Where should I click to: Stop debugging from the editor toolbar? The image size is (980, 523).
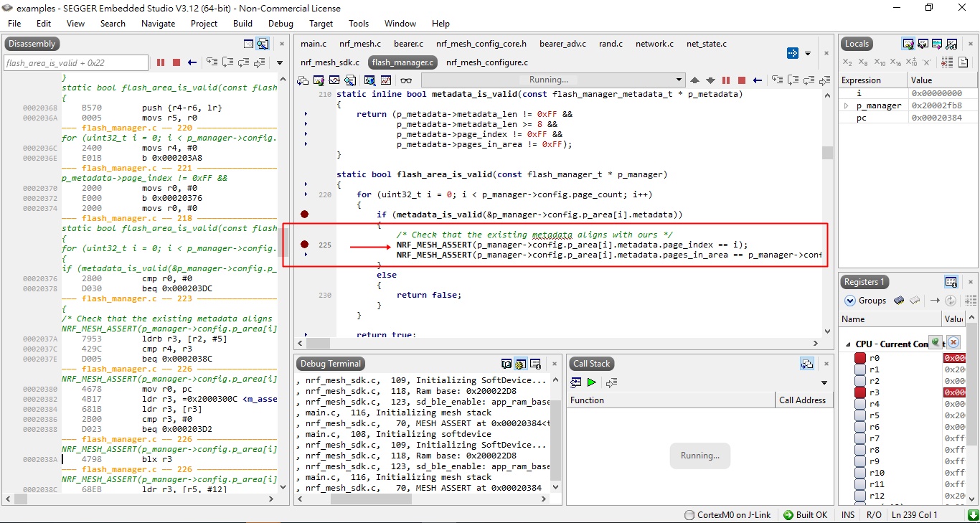[x=742, y=80]
